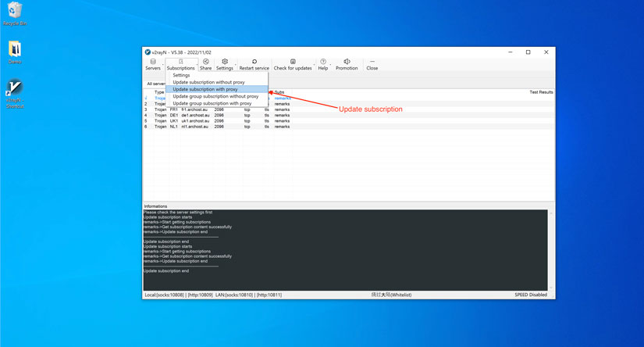Click the Restart service icon
The width and height of the screenshot is (644, 347).
point(254,64)
